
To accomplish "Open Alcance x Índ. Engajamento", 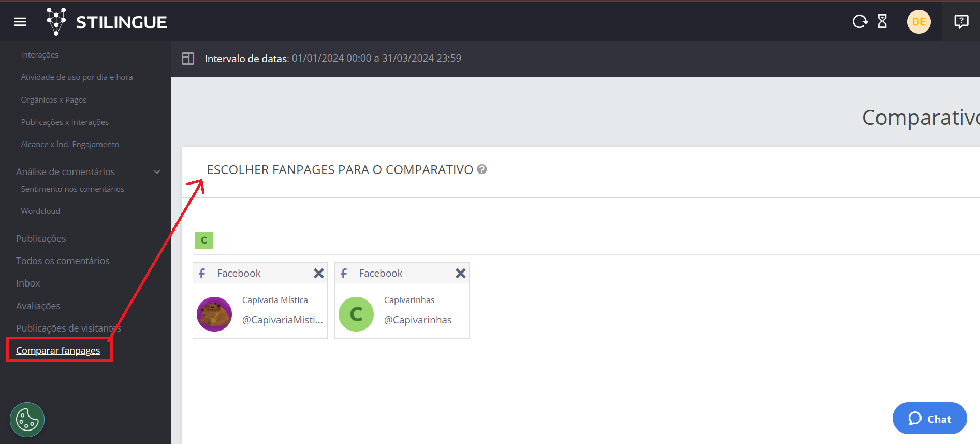I will pyautogui.click(x=70, y=144).
